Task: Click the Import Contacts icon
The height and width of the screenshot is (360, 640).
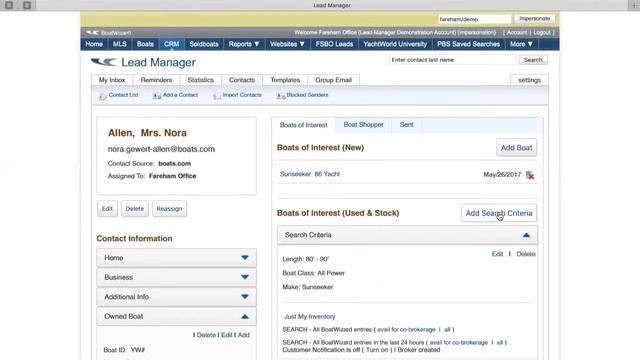Action: [x=217, y=96]
